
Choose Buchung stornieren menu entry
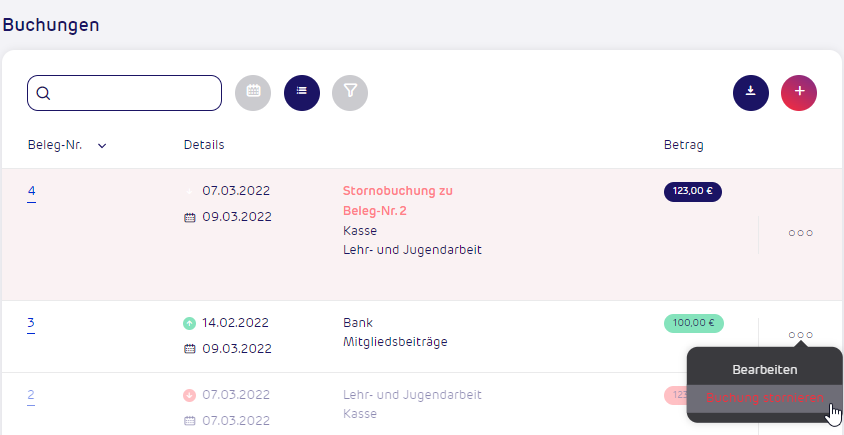coord(764,398)
